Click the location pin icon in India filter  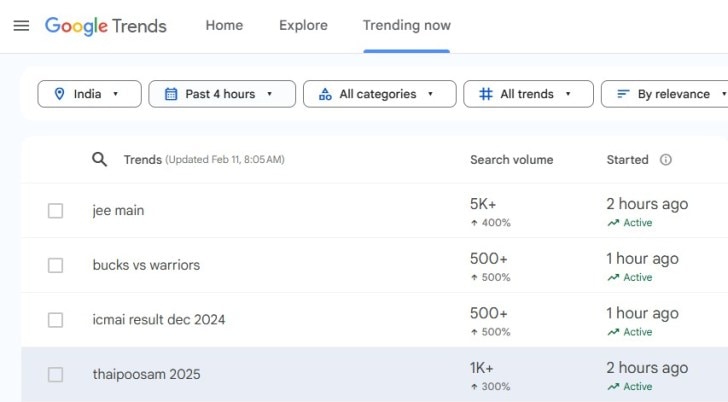pos(59,94)
